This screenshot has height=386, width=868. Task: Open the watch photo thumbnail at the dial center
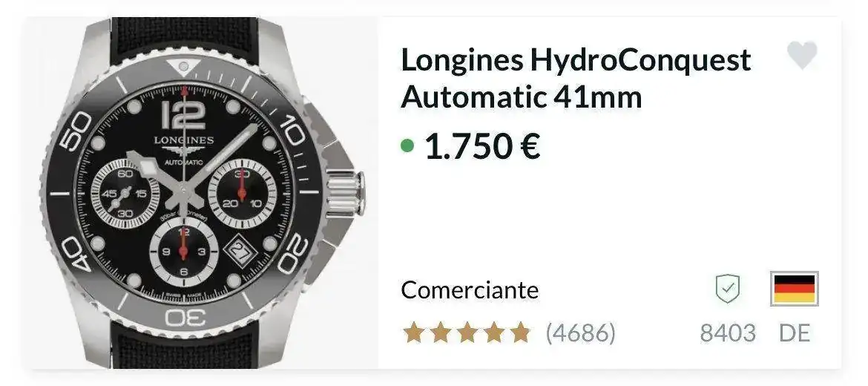183,193
